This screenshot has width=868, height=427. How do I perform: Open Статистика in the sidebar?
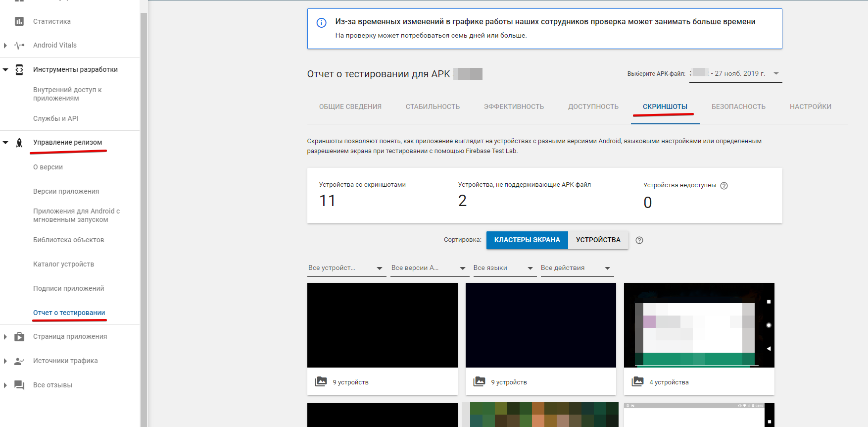pyautogui.click(x=52, y=21)
